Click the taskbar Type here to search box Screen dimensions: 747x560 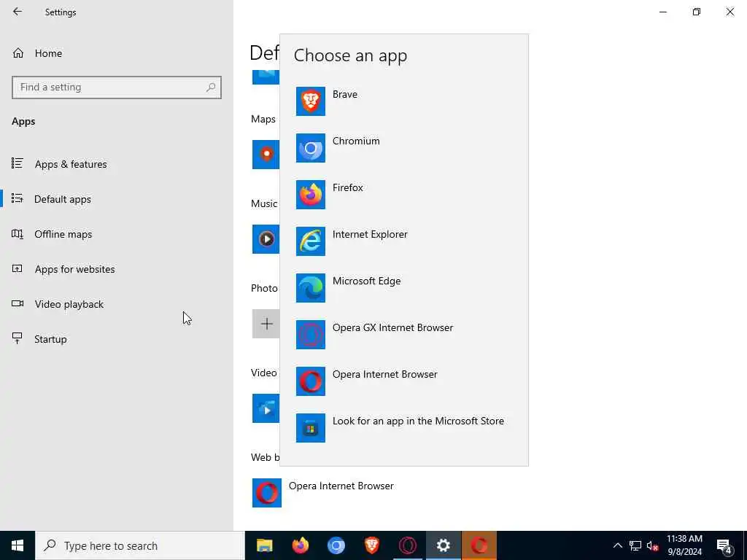pyautogui.click(x=140, y=545)
